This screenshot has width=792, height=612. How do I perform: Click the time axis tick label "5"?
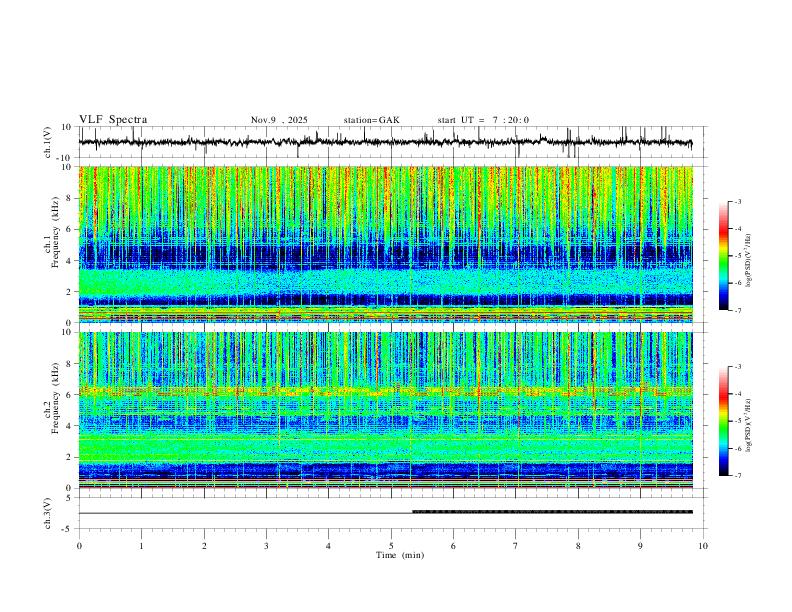pos(391,546)
